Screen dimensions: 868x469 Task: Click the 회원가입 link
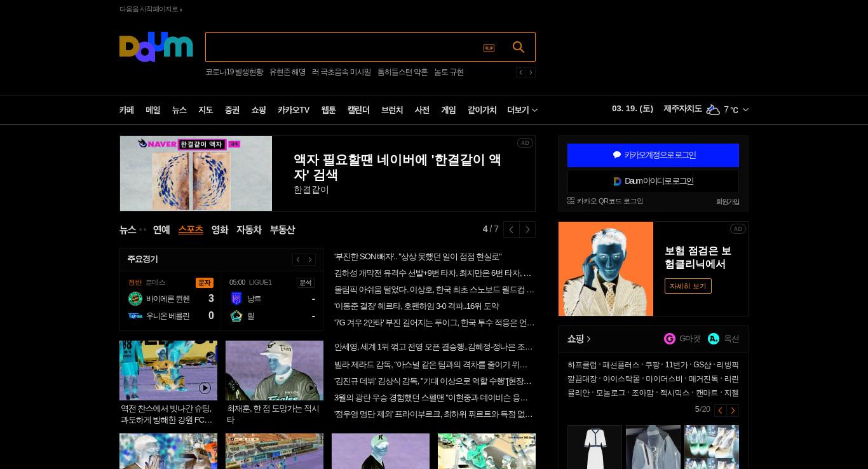[728, 201]
